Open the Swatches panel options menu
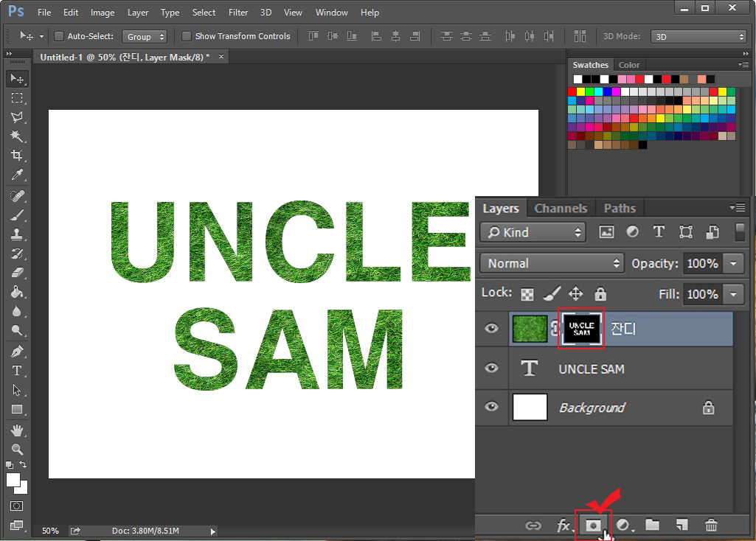 [743, 65]
